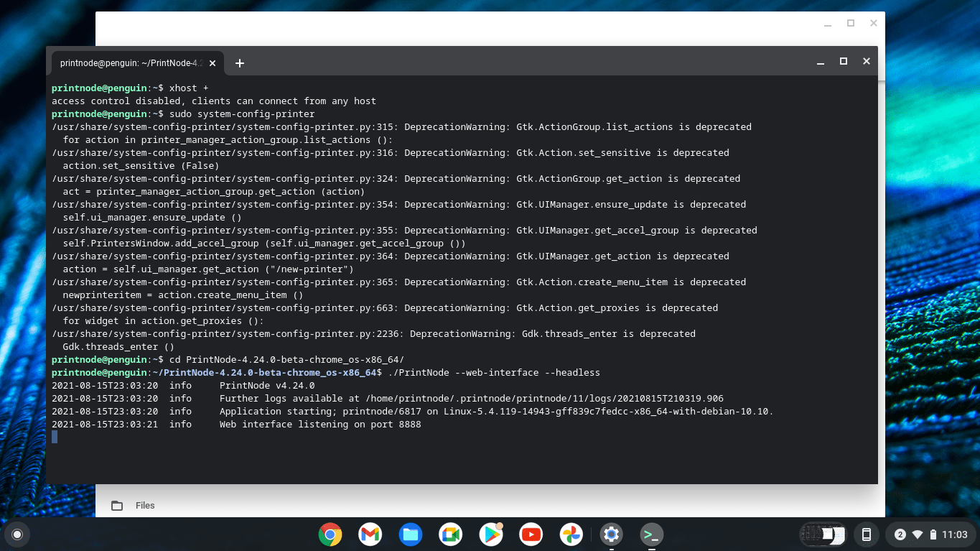Open Google Photos from the shelf
Screen dimensions: 980x551
coord(571,534)
